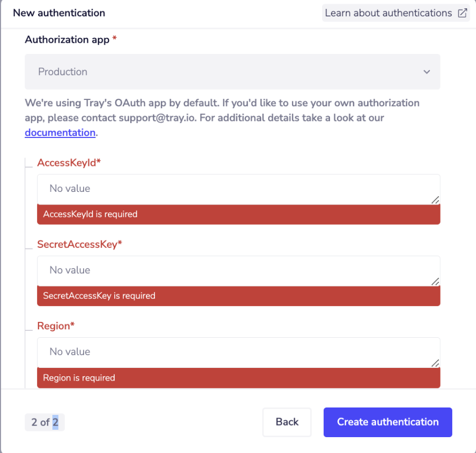
Task: Click the resize handle on the Region field
Action: (435, 363)
